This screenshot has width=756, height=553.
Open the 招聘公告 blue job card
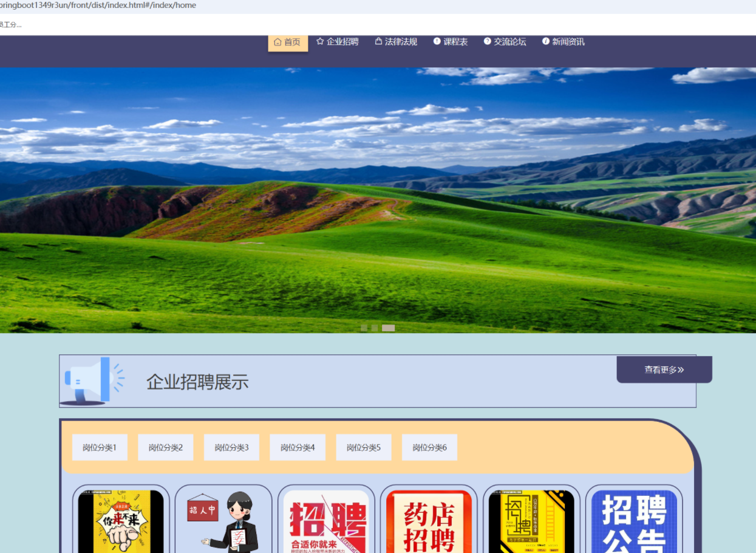click(x=634, y=521)
